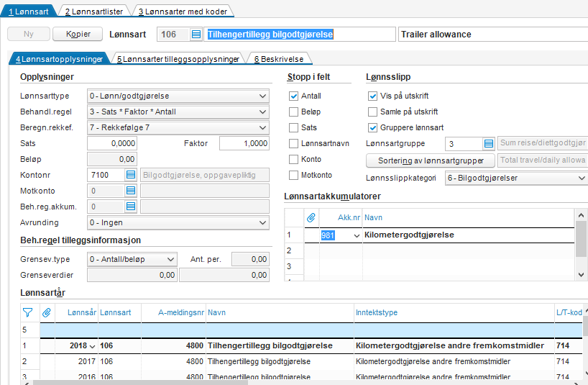Image resolution: width=588 pixels, height=385 pixels.
Task: Enable Samle på utskrift checkbox
Action: point(372,112)
